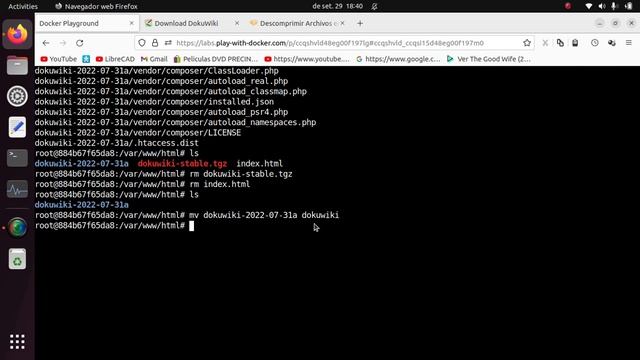Click the vendor/composer/LICENSE output line
The width and height of the screenshot is (640, 360).
click(x=138, y=133)
